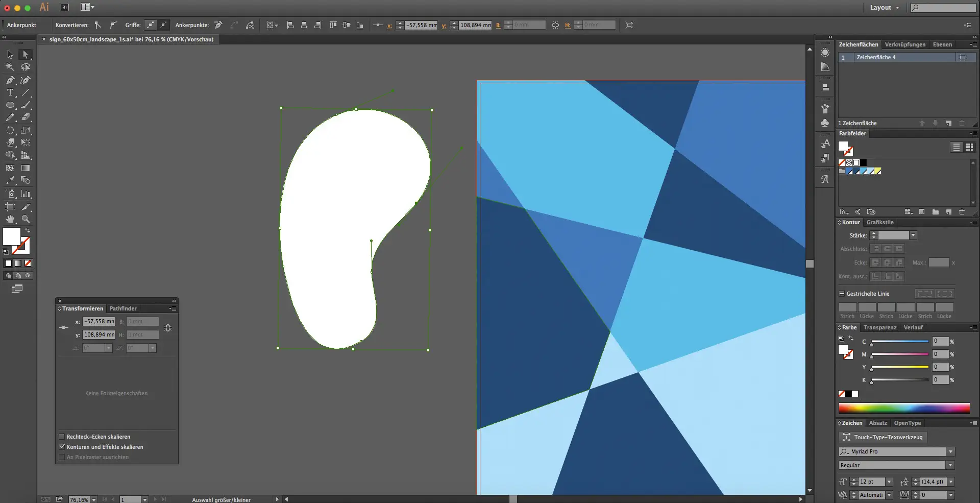Image resolution: width=980 pixels, height=503 pixels.
Task: Switch to the Pathfinder tab
Action: 123,308
